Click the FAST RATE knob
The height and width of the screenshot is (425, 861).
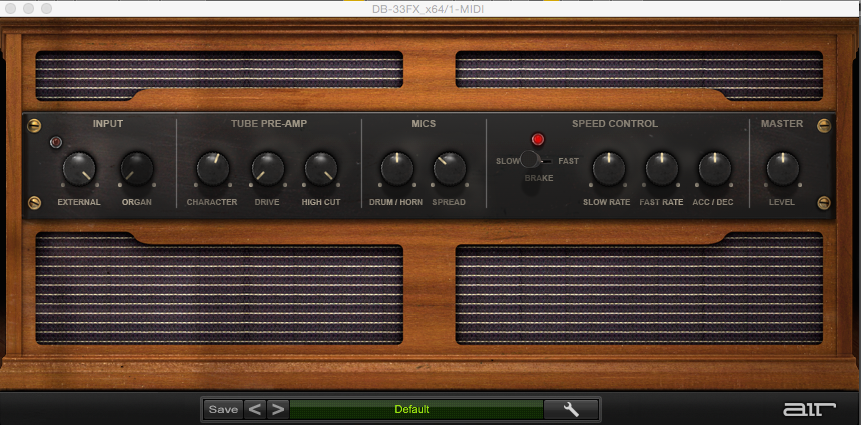click(662, 169)
